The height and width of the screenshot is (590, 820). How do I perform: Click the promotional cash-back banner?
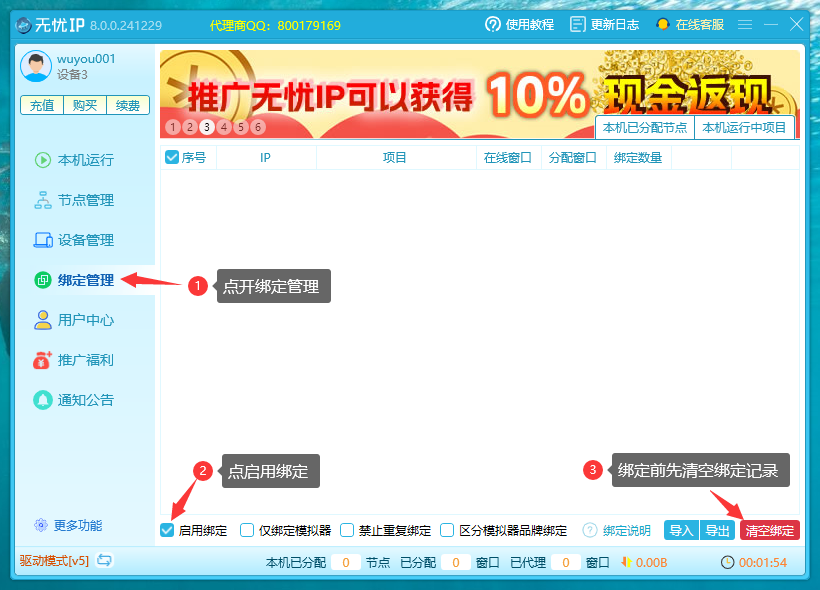coord(480,94)
